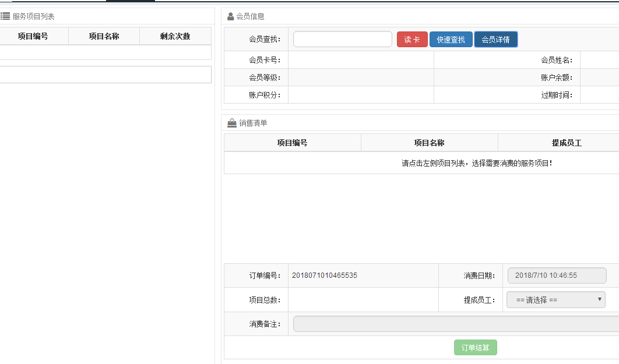
Task: Click the 剩余次数 column header
Action: [175, 36]
